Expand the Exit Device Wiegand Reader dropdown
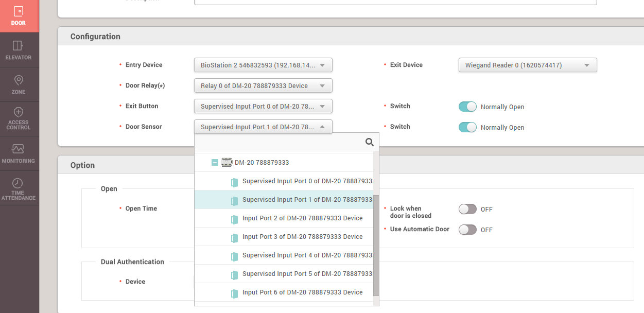This screenshot has height=313, width=644. pos(527,65)
